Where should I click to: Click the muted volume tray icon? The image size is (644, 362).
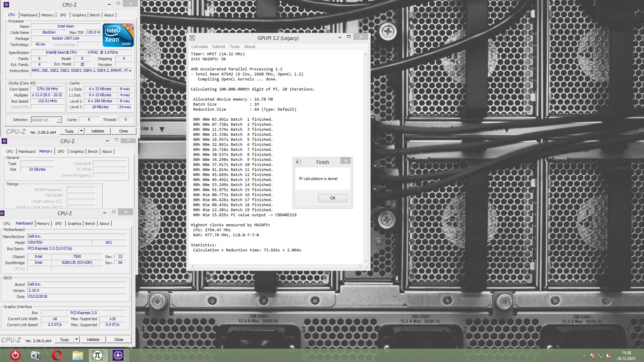pyautogui.click(x=608, y=356)
